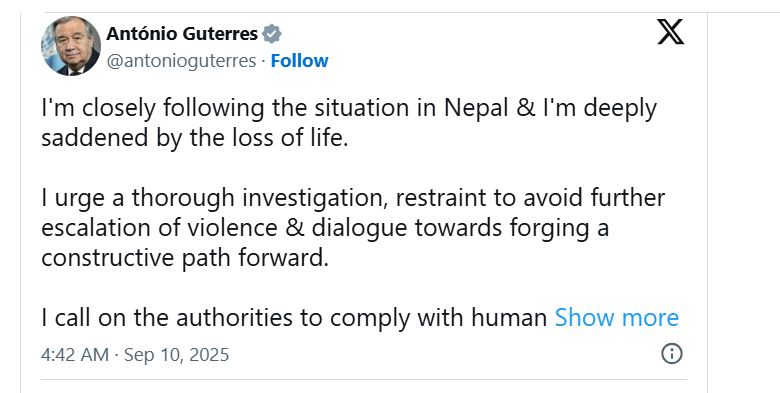Open the X logo link
The image size is (780, 393).
[670, 32]
